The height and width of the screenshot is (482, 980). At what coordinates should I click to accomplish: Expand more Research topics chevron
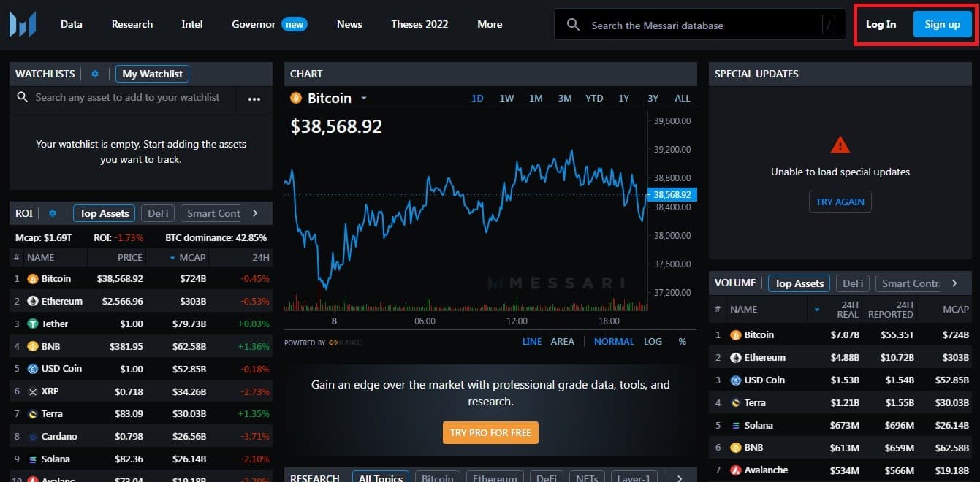(680, 478)
